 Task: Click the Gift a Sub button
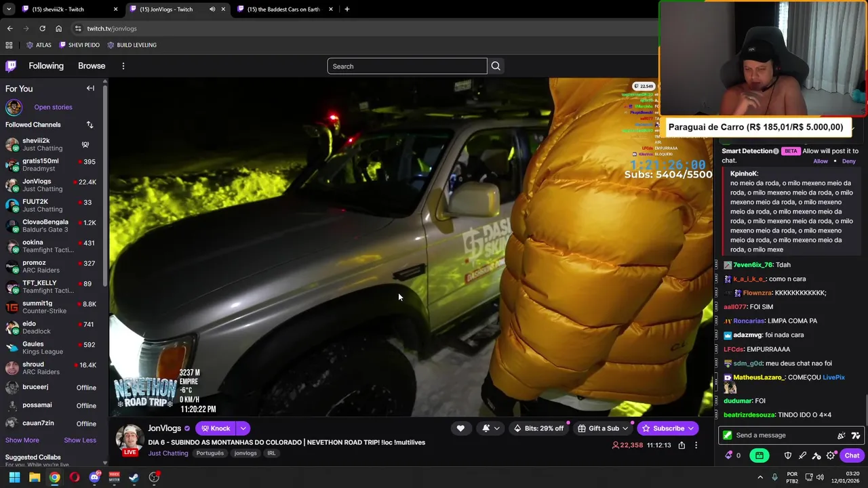pyautogui.click(x=603, y=428)
